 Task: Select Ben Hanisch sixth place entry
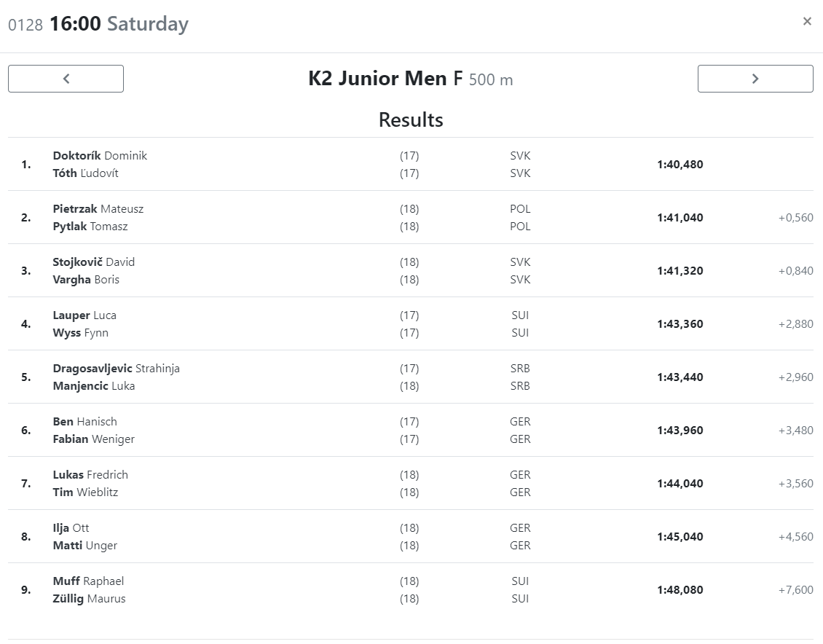click(x=411, y=431)
